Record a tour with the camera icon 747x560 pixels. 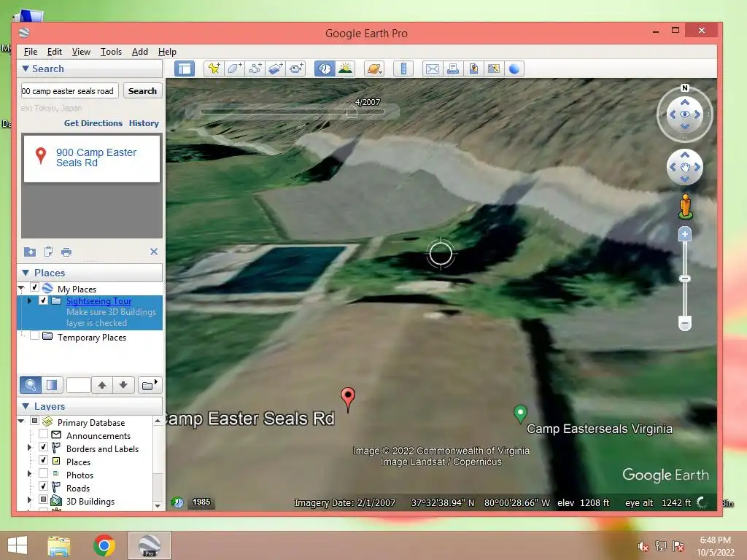pos(296,69)
